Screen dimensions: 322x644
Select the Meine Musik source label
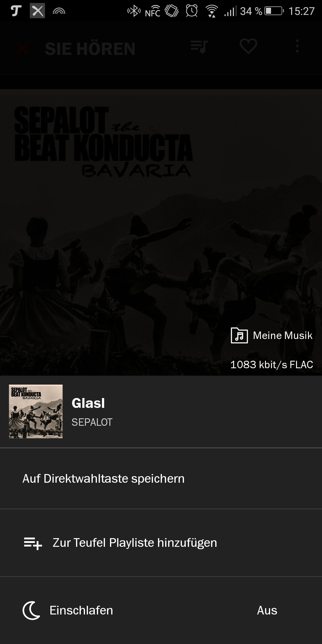[282, 335]
